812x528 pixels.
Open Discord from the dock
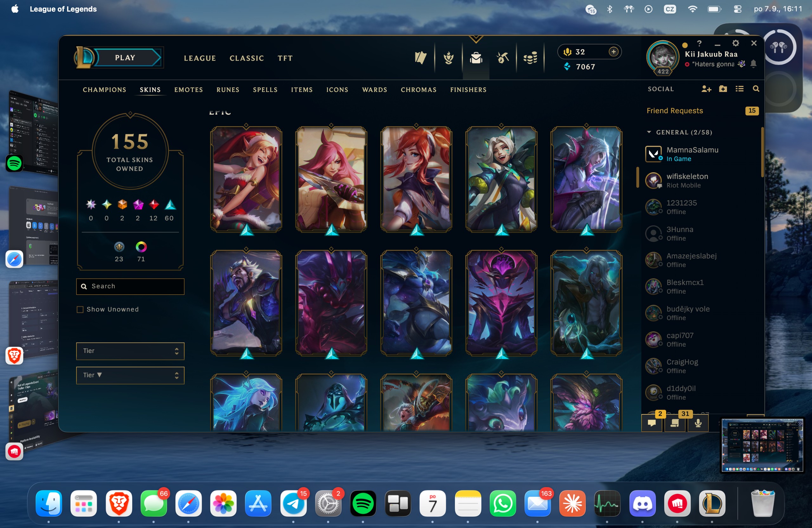(x=642, y=504)
